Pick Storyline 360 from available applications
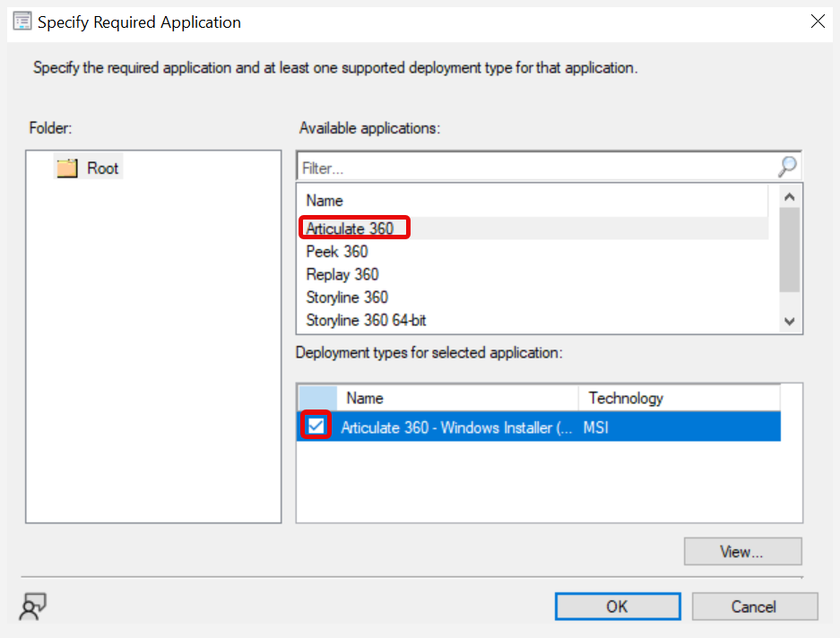This screenshot has height=638, width=840. coord(347,297)
